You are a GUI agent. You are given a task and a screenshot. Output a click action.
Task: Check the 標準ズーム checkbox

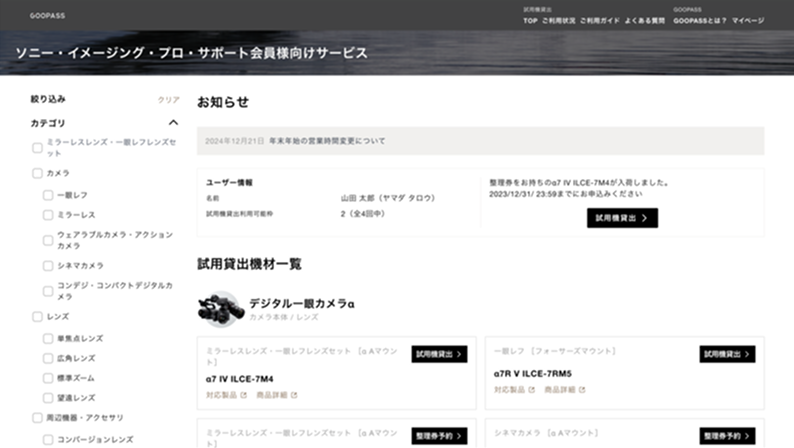coord(48,378)
